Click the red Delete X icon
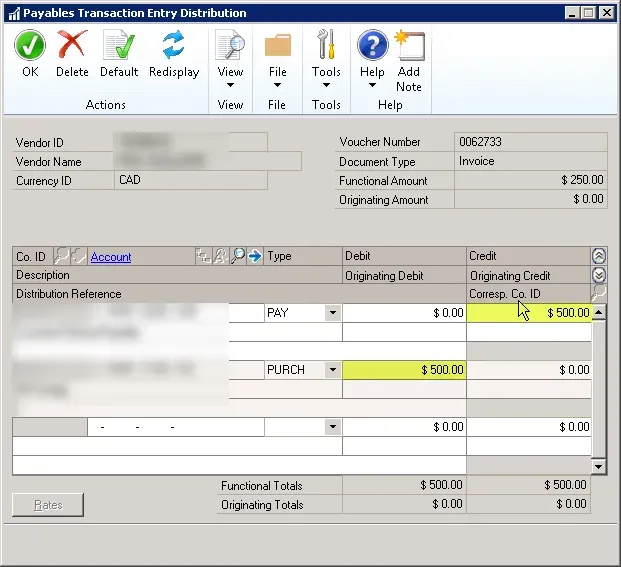Screen dimensions: 621x567 coord(72,46)
